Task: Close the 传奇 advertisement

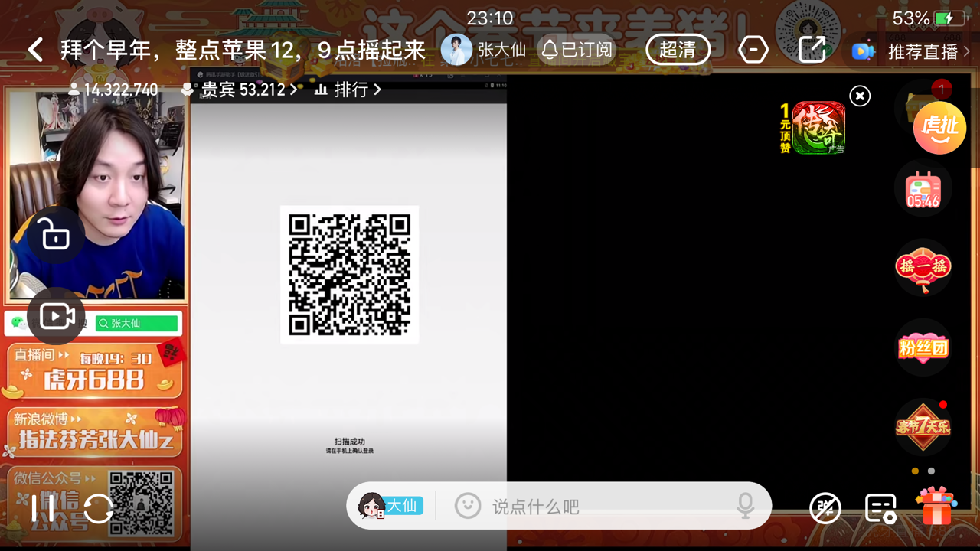Action: point(860,96)
